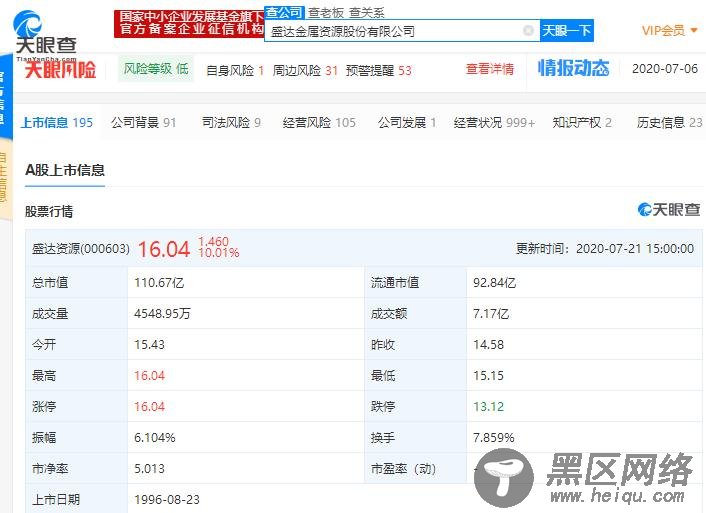The image size is (706, 513).
Task: Switch to 经营风险 105 tab
Action: 319,123
